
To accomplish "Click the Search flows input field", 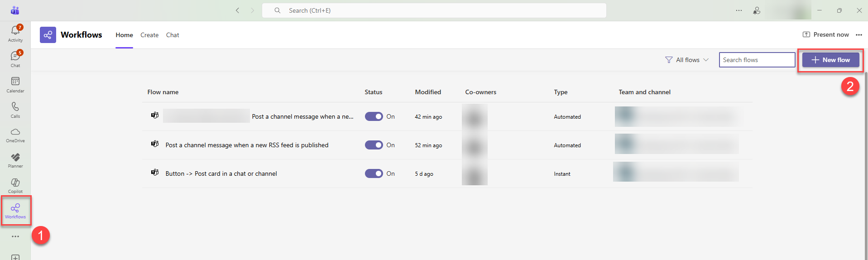I will tap(757, 60).
